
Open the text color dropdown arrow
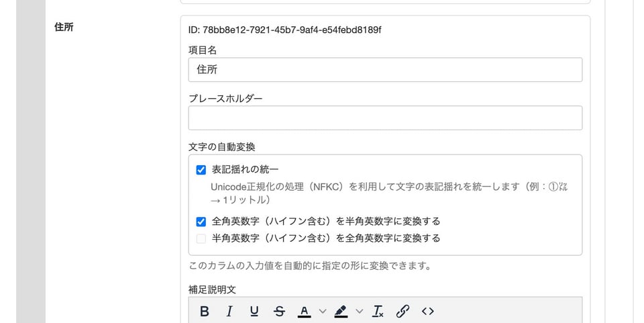click(x=322, y=311)
